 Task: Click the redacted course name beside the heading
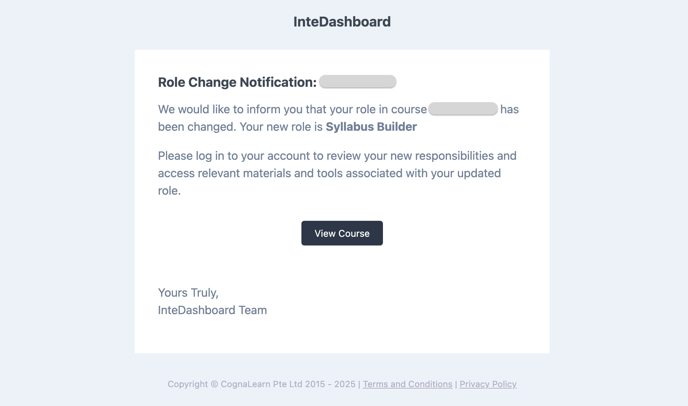coord(358,82)
